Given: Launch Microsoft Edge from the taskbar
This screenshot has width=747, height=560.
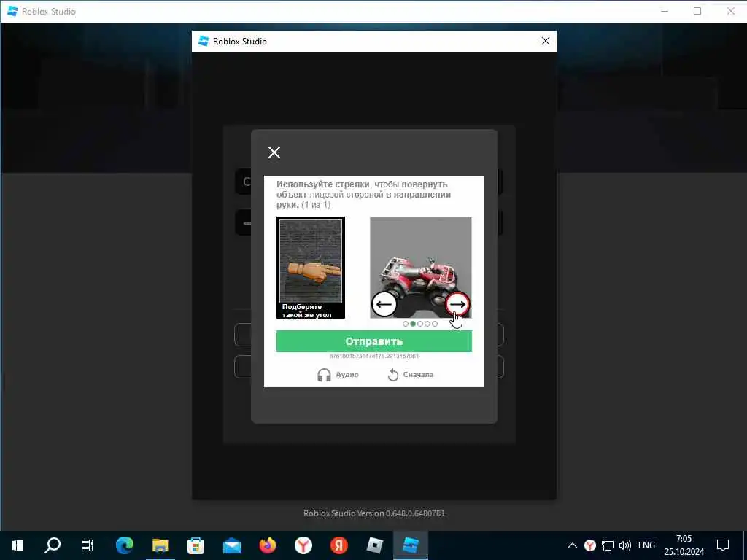Looking at the screenshot, I should coord(124,545).
